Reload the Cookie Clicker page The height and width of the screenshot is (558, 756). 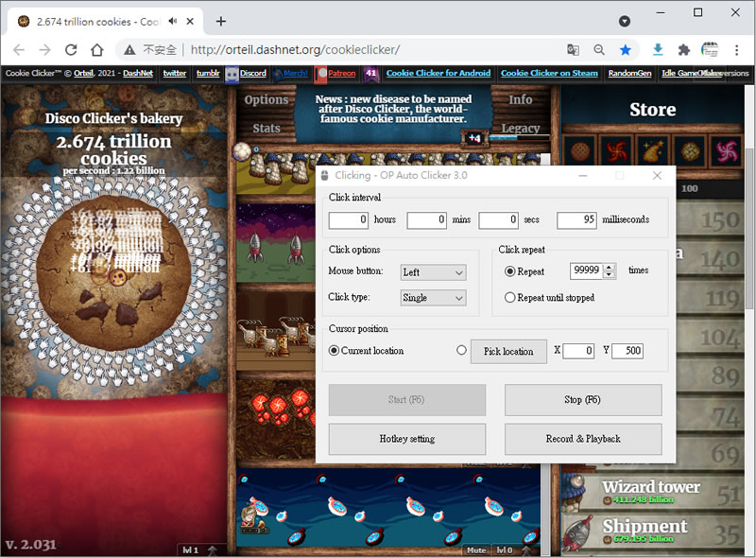click(71, 50)
